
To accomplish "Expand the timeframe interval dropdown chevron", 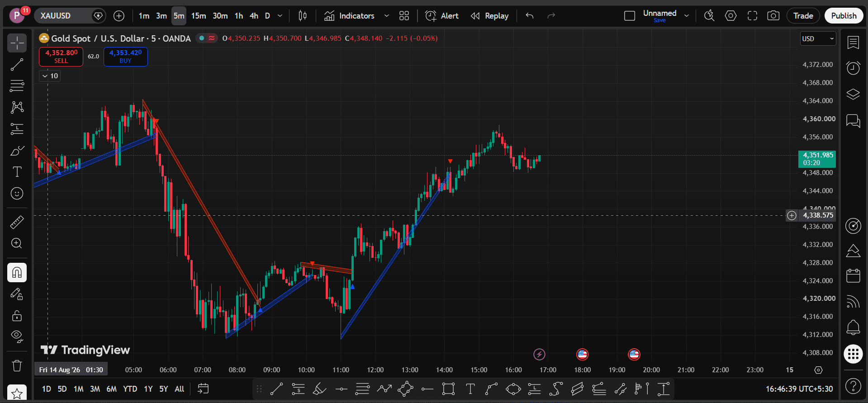I will pyautogui.click(x=280, y=16).
